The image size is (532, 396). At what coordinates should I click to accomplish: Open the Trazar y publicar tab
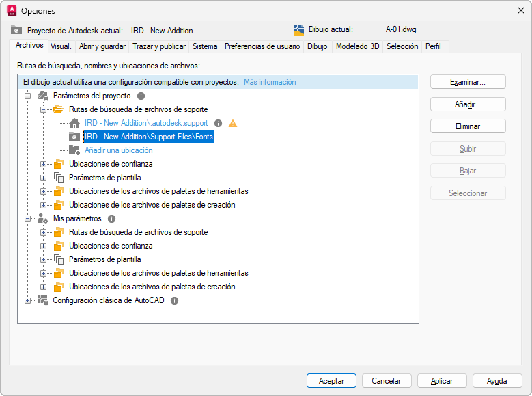(x=159, y=46)
